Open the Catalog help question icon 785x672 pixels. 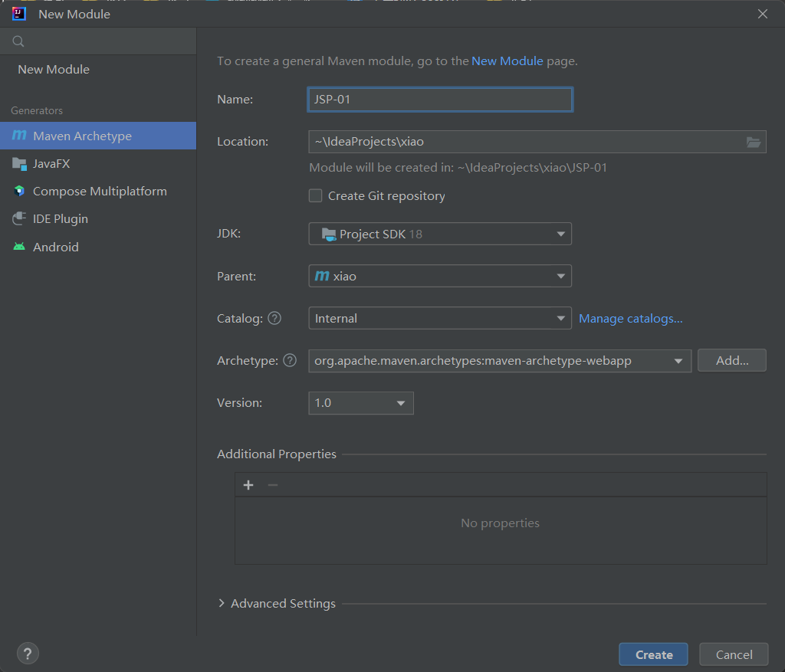[x=274, y=318]
